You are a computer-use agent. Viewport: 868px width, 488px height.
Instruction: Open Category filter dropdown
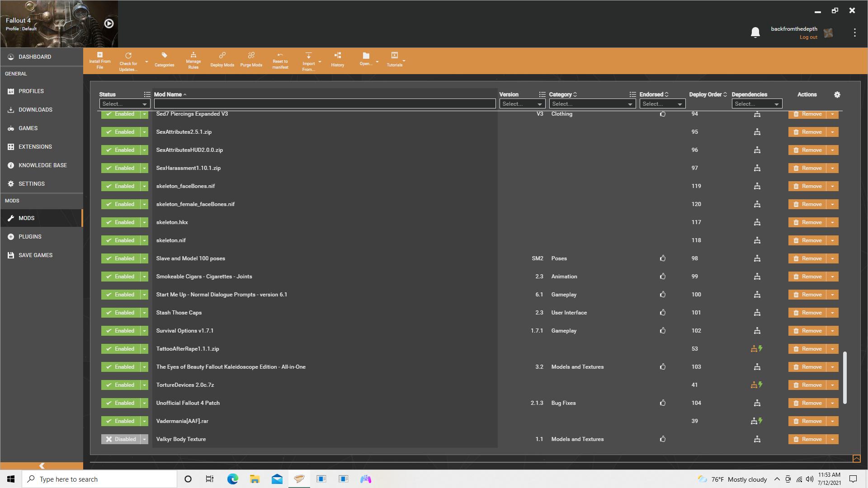click(592, 104)
